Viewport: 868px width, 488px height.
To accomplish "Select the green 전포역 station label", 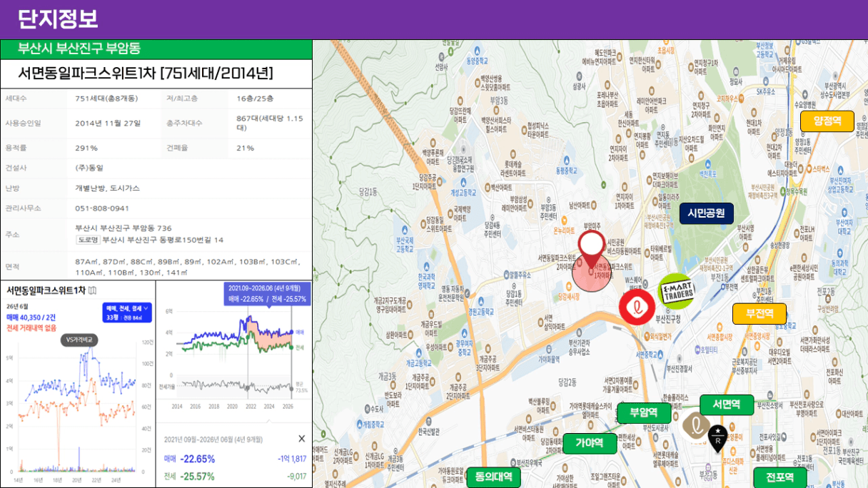I will [780, 477].
